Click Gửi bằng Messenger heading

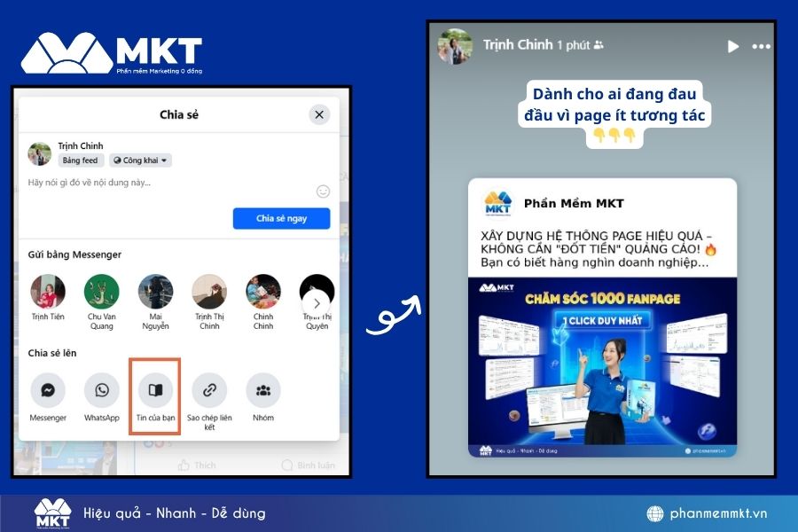(x=74, y=254)
